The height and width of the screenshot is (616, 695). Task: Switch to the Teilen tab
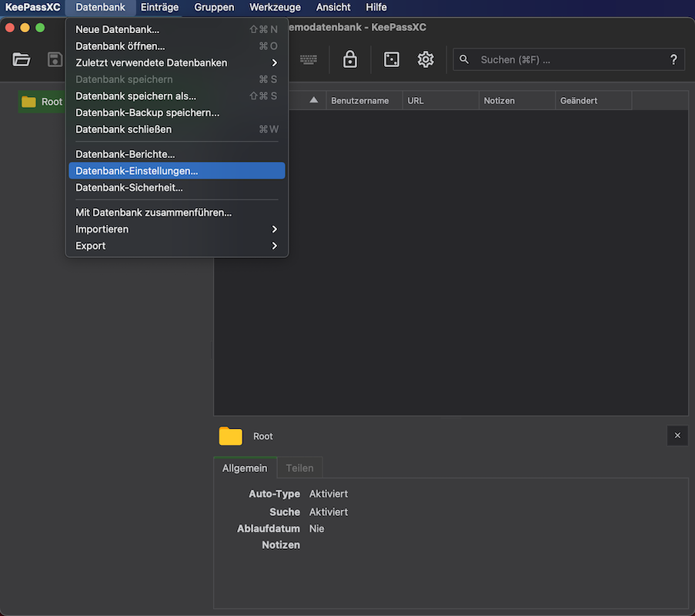299,468
